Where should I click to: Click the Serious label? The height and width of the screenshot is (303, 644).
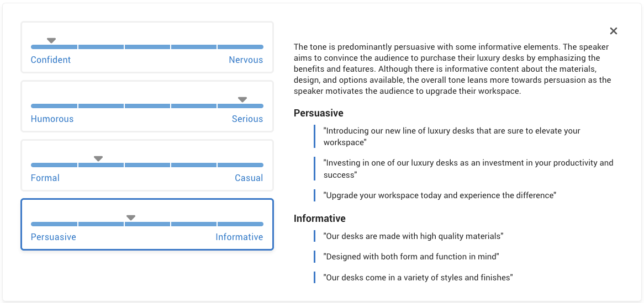[247, 119]
